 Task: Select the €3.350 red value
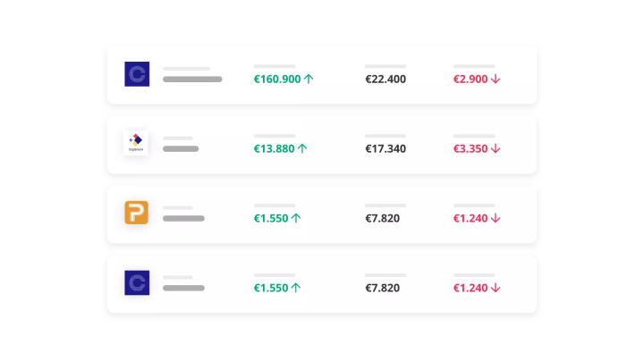click(x=470, y=149)
